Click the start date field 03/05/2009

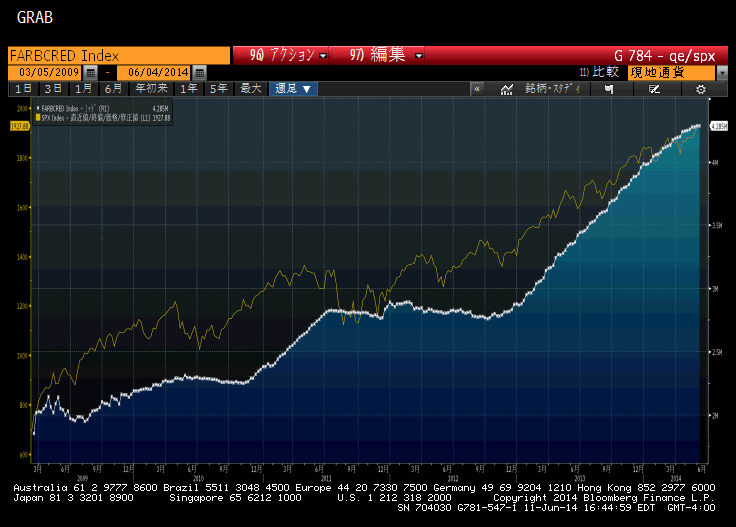[x=45, y=73]
